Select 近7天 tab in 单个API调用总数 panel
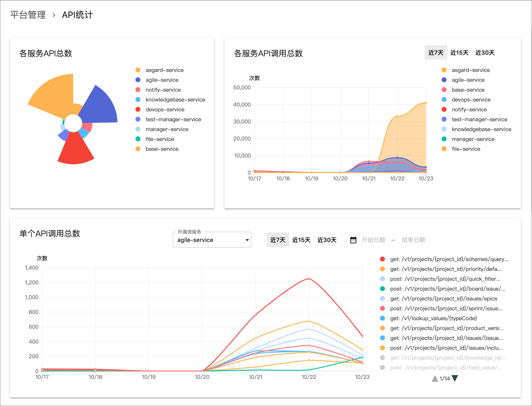 click(278, 240)
